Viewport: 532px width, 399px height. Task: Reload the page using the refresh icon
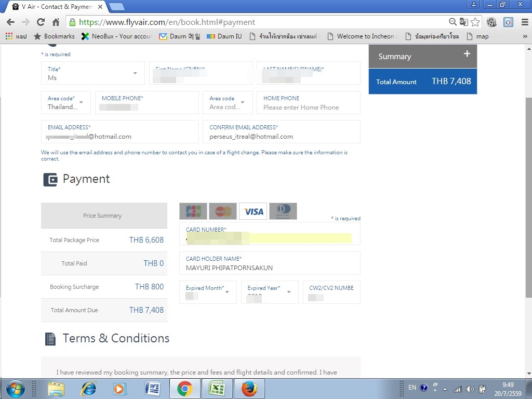pos(41,22)
